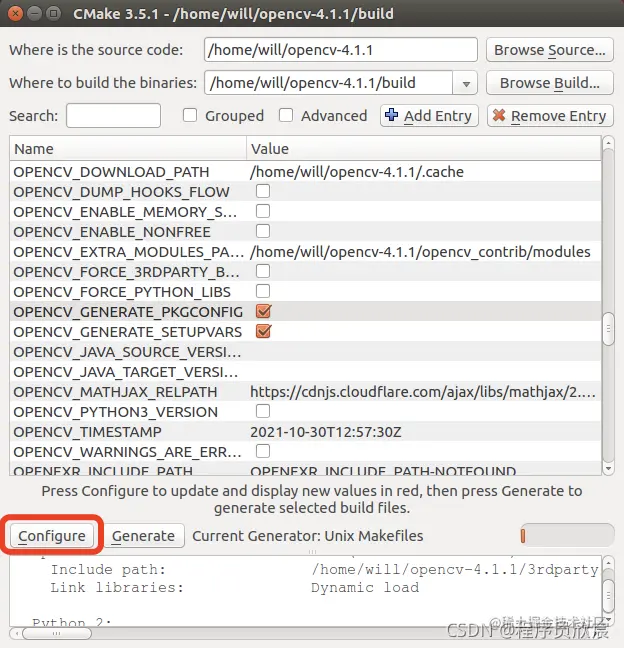The width and height of the screenshot is (624, 648).
Task: Click the entries list scroll up arrow
Action: [x=608, y=143]
